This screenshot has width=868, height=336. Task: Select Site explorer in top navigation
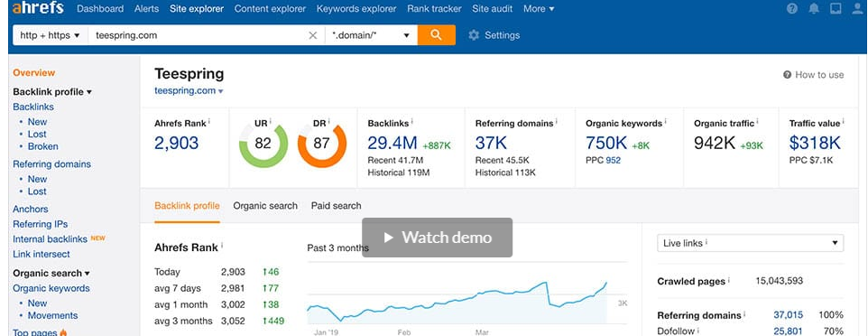click(197, 9)
